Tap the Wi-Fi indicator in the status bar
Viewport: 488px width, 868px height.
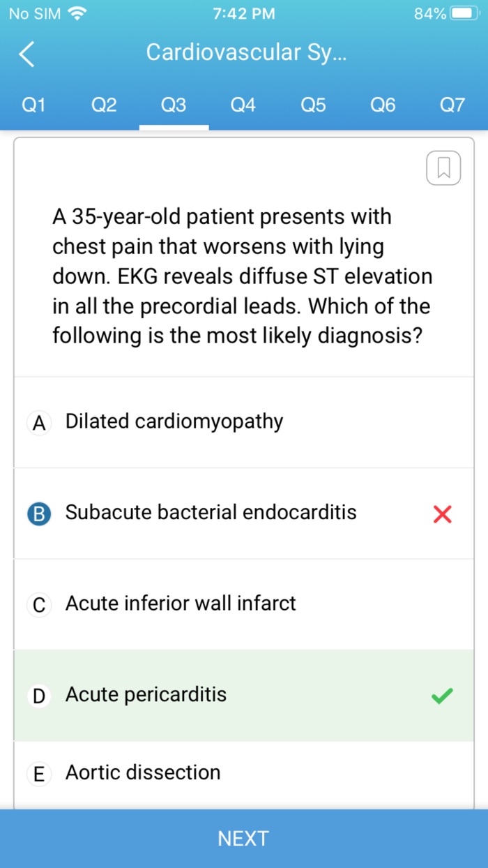tap(77, 12)
